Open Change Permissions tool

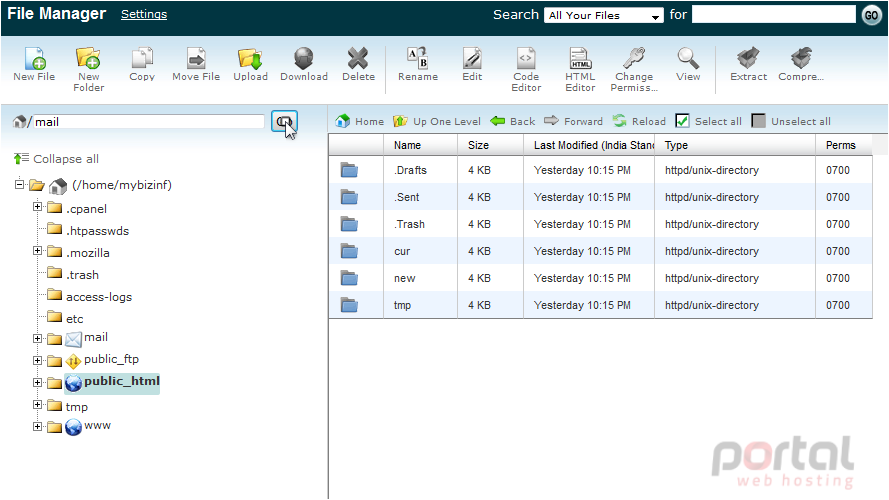[x=634, y=58]
